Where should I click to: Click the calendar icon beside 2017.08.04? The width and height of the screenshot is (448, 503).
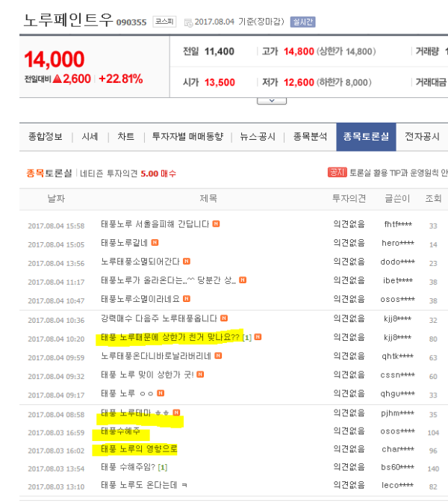coord(188,22)
